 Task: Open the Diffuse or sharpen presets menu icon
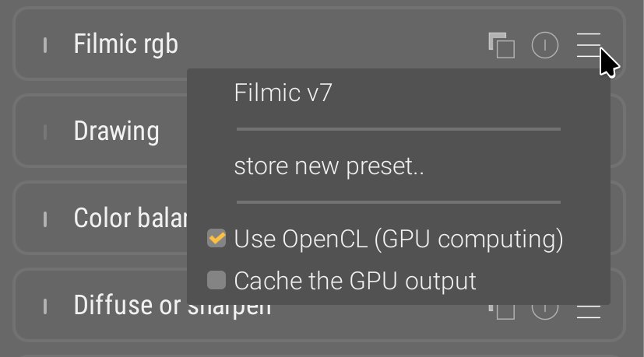point(589,311)
